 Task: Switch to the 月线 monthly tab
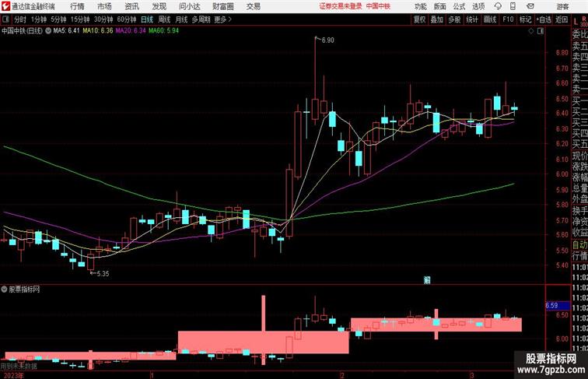[181, 19]
